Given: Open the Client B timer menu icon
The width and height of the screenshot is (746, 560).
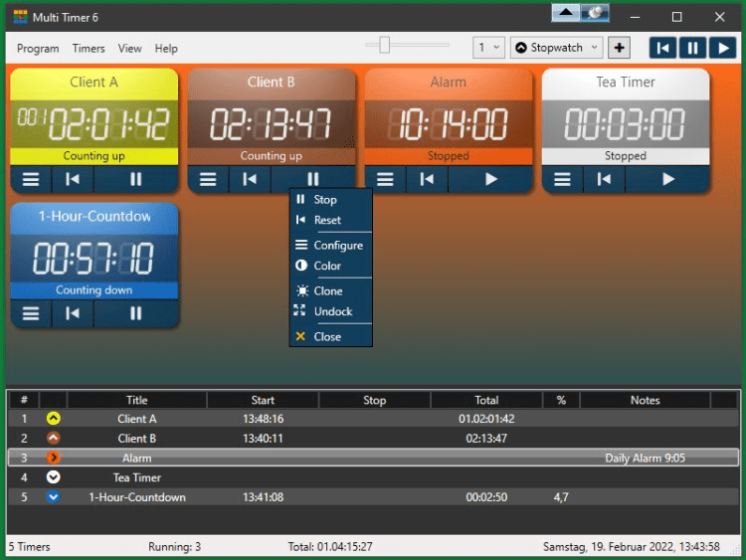Looking at the screenshot, I should [x=208, y=179].
